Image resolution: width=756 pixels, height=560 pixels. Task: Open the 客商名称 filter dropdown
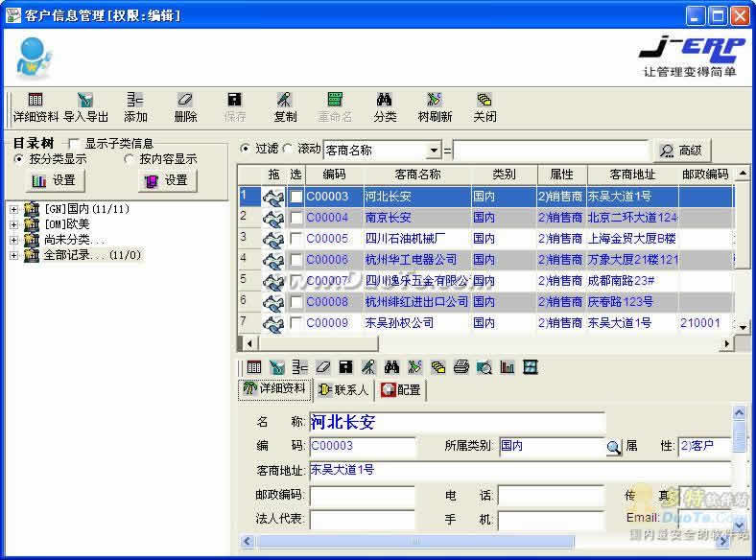tap(434, 151)
